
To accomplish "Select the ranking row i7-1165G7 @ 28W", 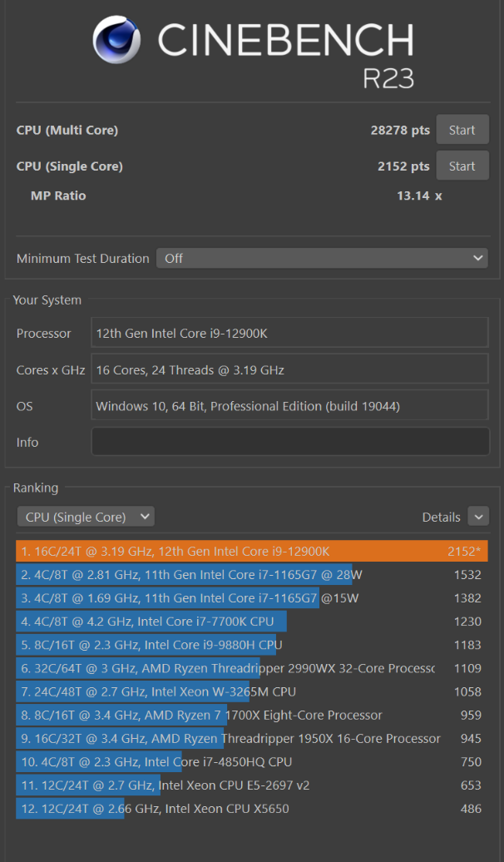I will (x=252, y=574).
